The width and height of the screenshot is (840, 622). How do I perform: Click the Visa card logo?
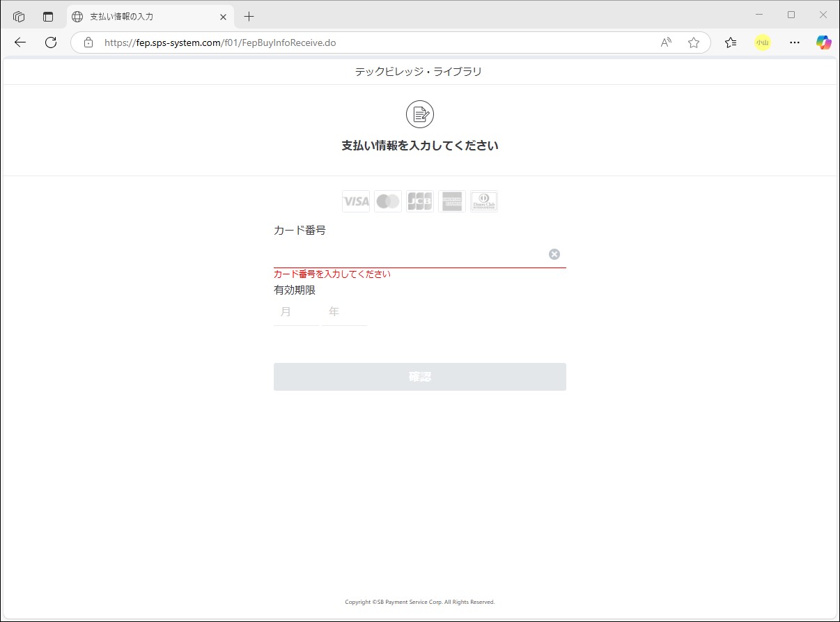(356, 201)
